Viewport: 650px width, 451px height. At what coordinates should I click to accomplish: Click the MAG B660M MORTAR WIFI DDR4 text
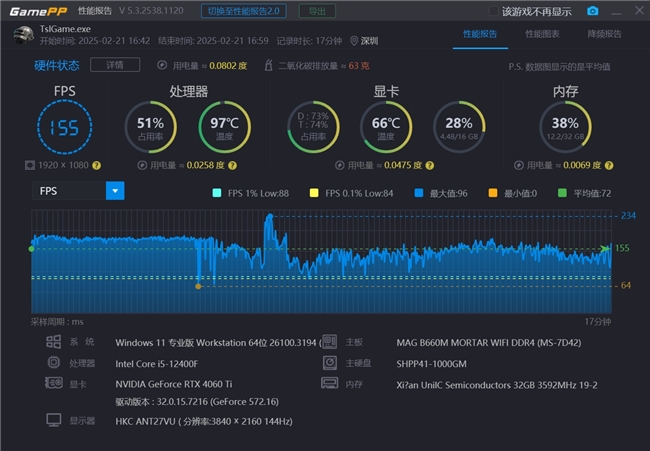pos(489,343)
